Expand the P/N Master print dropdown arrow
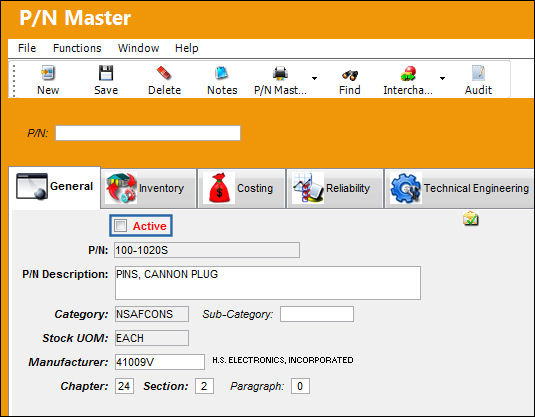Image resolution: width=535 pixels, height=417 pixels. (x=314, y=78)
